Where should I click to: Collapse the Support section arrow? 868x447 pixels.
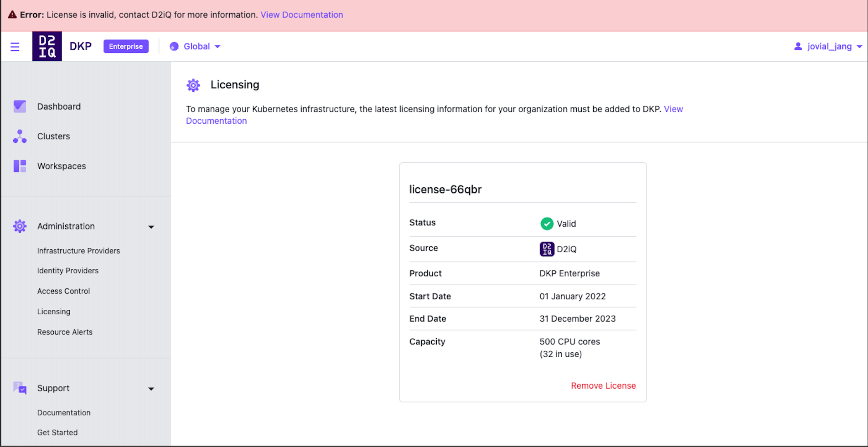[151, 389]
